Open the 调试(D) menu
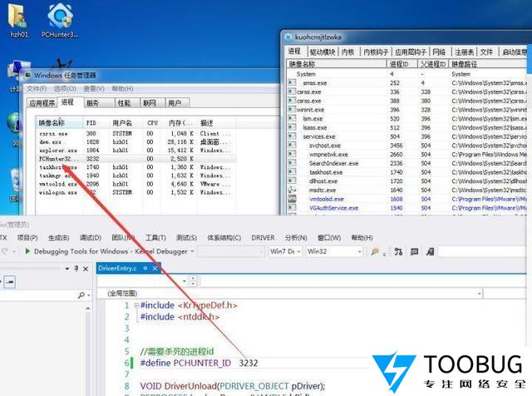The image size is (532, 396). coord(91,238)
